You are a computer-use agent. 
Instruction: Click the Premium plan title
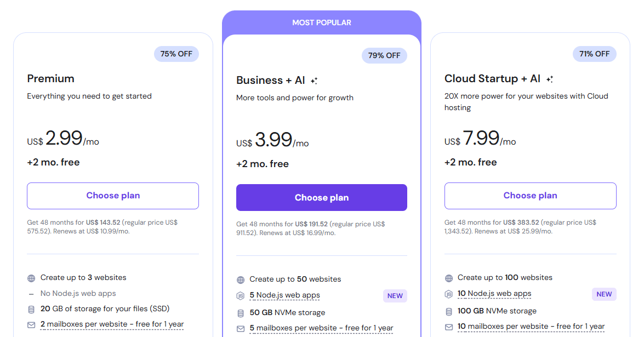click(50, 78)
